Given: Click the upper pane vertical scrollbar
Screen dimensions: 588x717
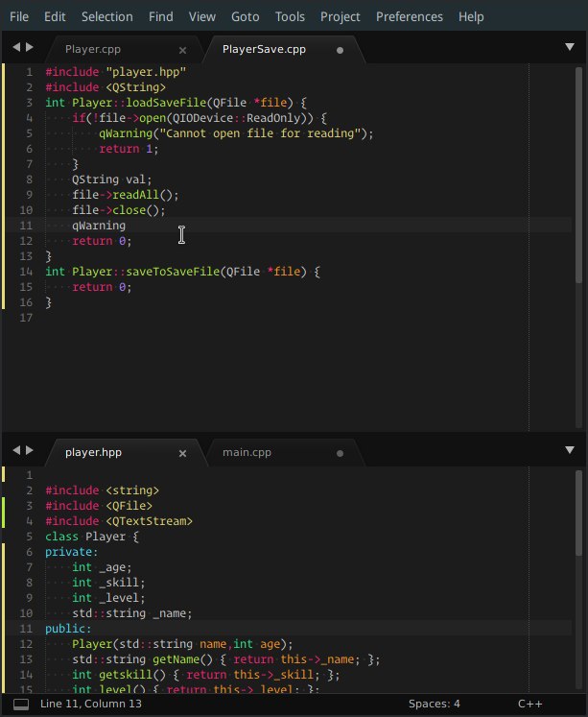Looking at the screenshot, I should pyautogui.click(x=578, y=175).
